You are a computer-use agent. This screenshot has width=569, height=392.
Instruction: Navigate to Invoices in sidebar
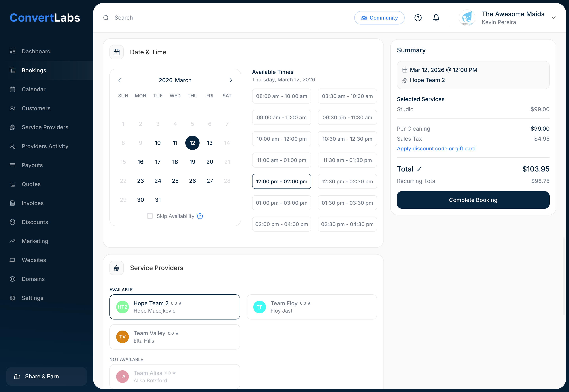point(33,203)
